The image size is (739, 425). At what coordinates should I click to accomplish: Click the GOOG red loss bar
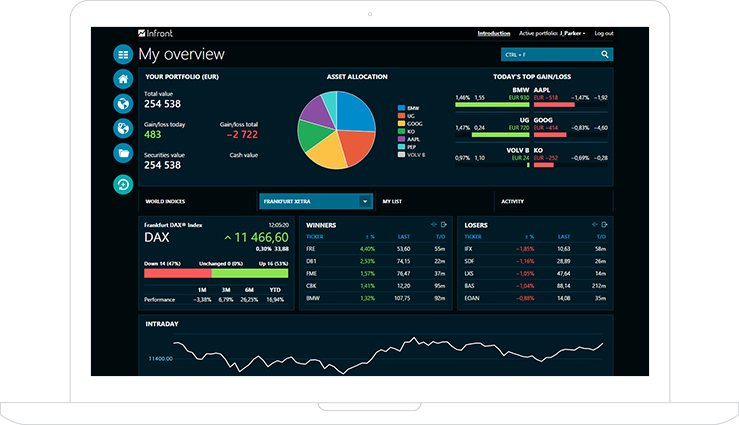tap(550, 135)
